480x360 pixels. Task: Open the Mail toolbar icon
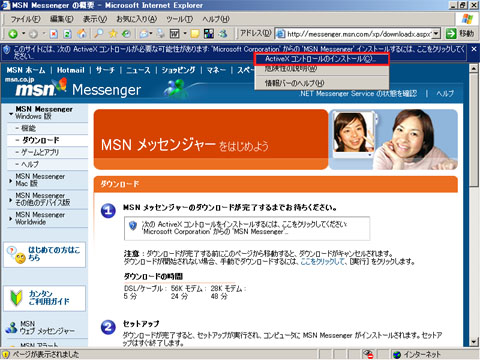144,34
